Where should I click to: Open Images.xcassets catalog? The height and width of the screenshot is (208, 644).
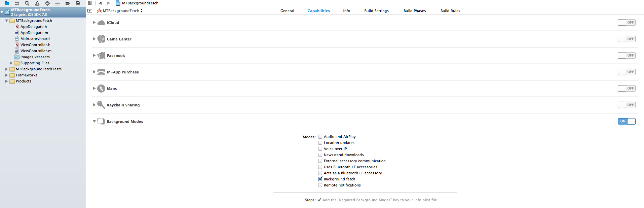point(35,57)
